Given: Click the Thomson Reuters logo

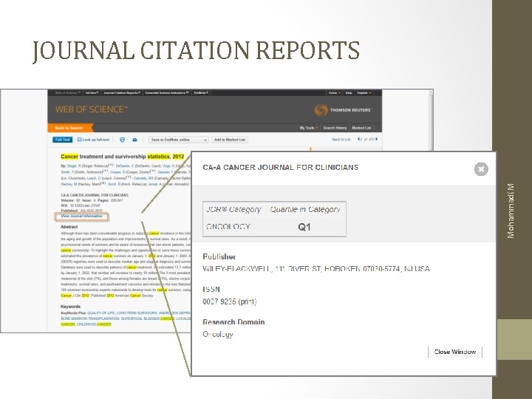Looking at the screenshot, I should [x=343, y=110].
